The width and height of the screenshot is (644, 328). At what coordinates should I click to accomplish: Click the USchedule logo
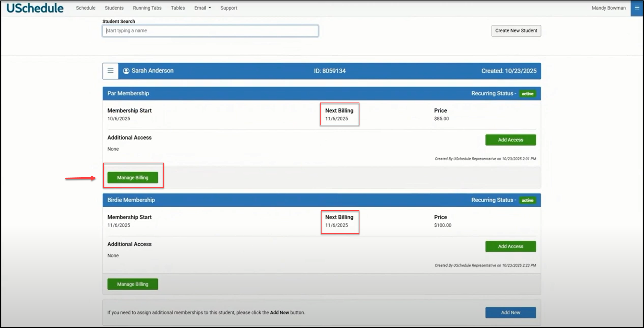click(35, 8)
